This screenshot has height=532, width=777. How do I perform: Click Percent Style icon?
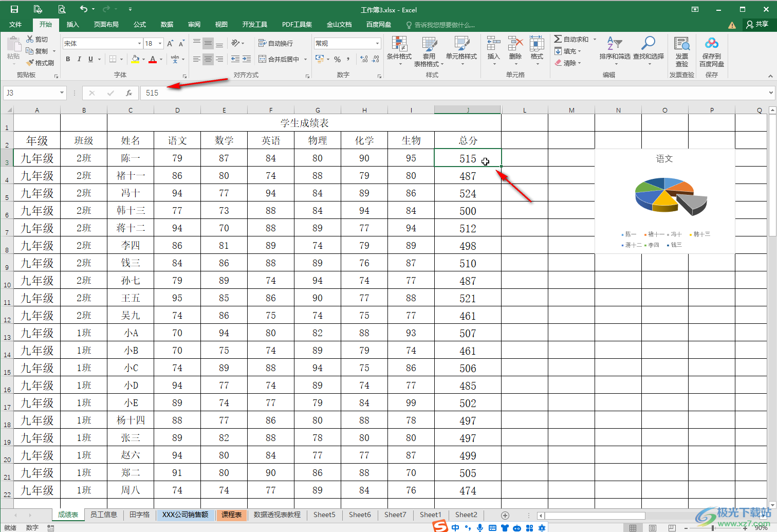pos(338,59)
